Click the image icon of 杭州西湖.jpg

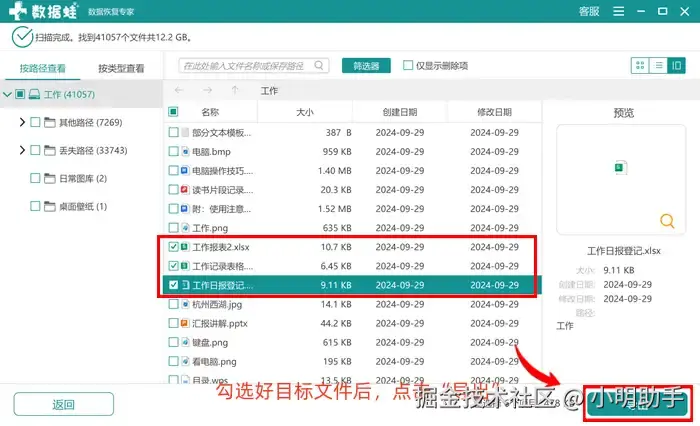[185, 304]
